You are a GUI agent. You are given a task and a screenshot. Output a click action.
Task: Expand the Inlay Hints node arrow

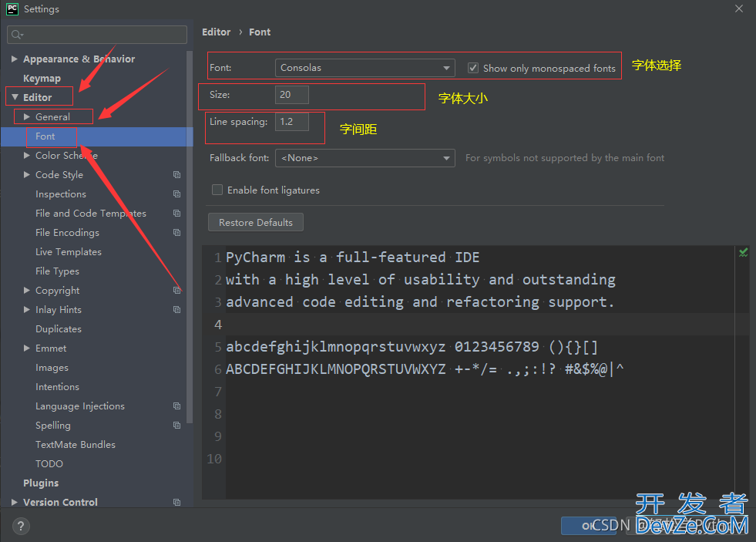tap(27, 310)
